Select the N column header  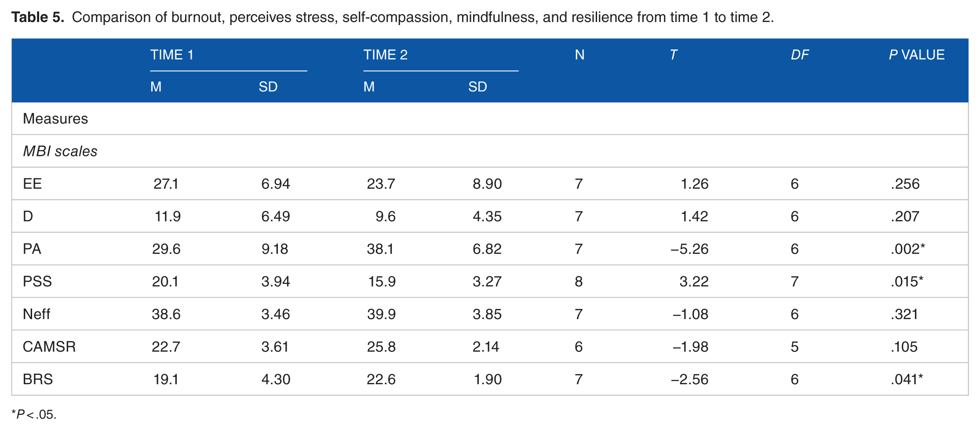click(x=579, y=55)
